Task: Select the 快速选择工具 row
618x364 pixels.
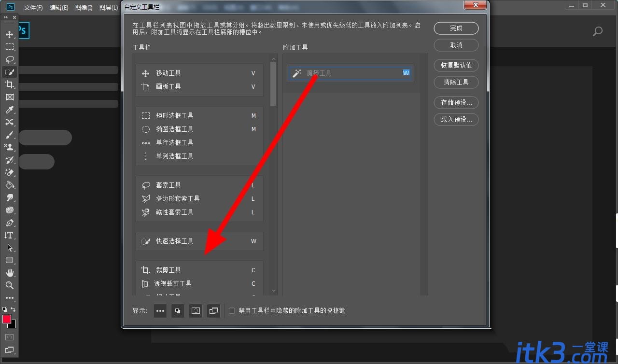Action: click(x=199, y=241)
